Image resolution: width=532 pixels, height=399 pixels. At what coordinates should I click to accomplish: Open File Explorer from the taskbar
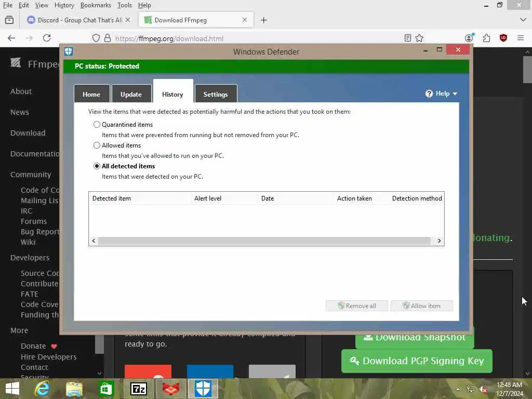(x=74, y=389)
